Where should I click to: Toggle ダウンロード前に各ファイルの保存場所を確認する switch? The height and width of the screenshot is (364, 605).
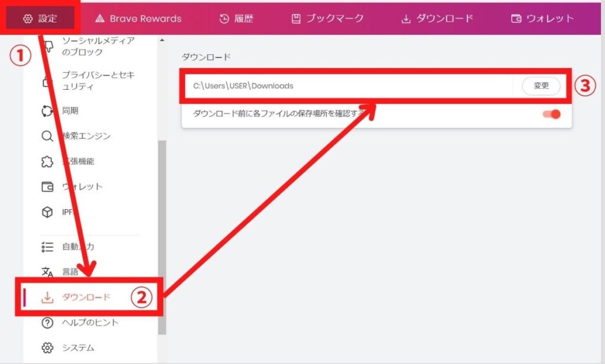coord(551,114)
